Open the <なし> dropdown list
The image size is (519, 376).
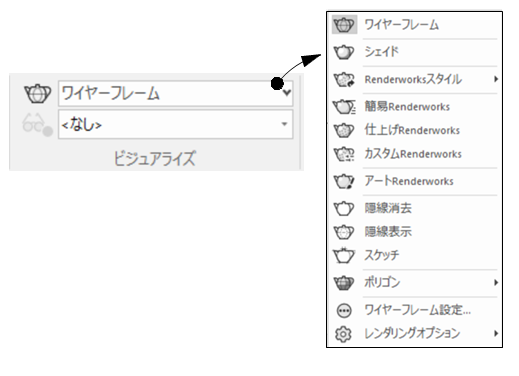pyautogui.click(x=284, y=124)
